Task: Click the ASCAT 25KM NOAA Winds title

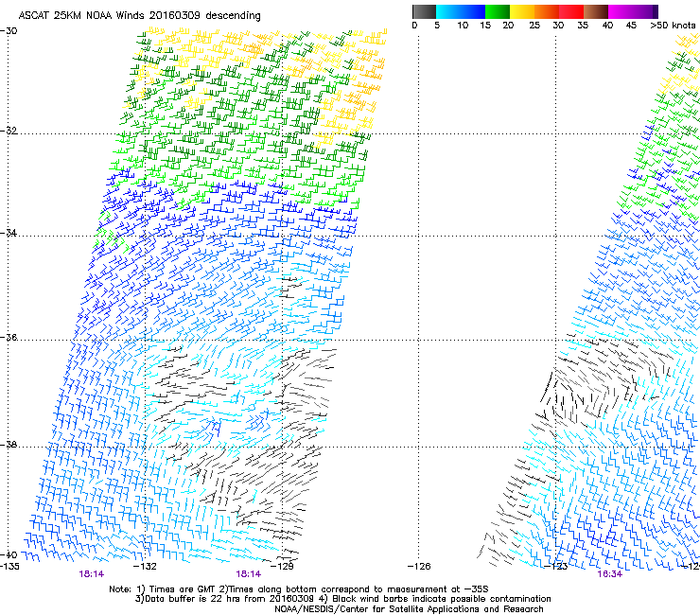Action: 139,16
